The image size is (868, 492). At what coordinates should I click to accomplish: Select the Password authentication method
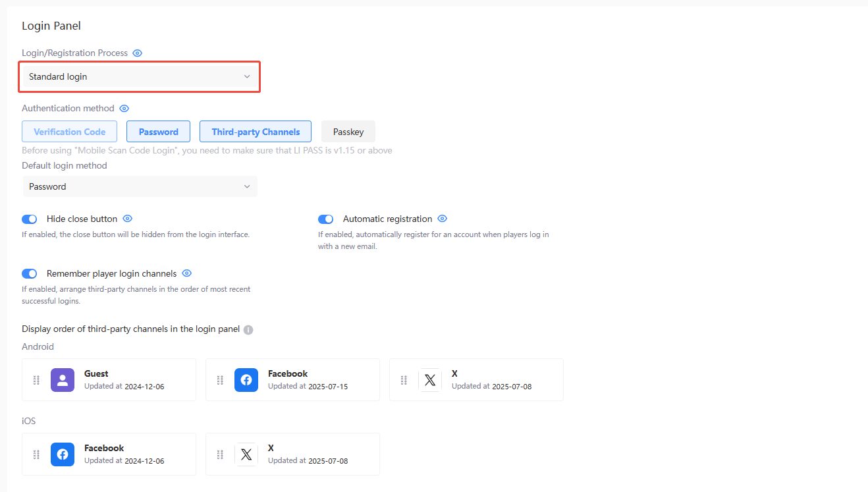pos(158,131)
